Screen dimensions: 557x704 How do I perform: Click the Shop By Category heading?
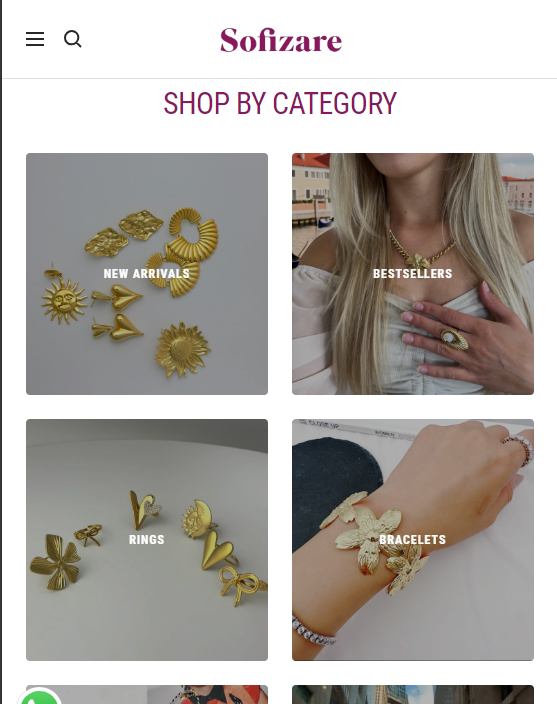pyautogui.click(x=280, y=103)
